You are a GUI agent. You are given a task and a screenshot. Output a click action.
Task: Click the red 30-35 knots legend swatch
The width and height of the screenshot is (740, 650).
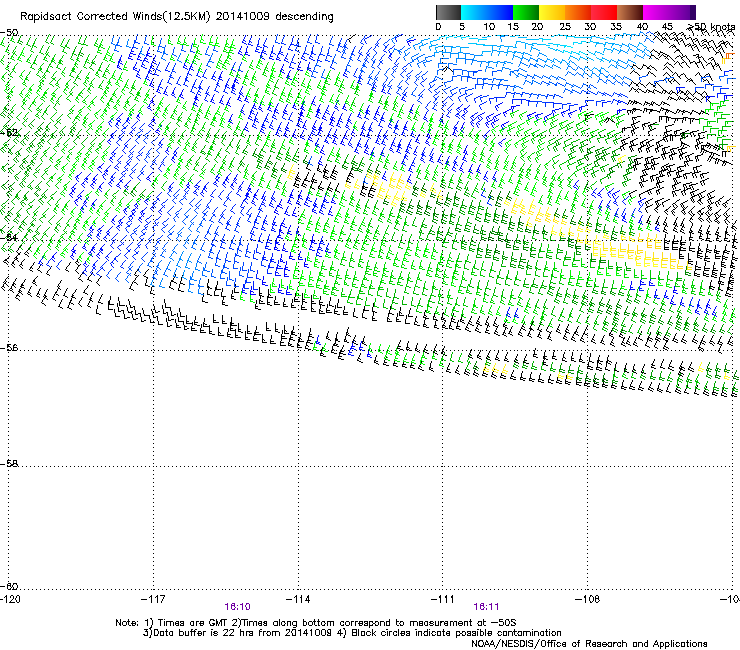click(x=604, y=12)
